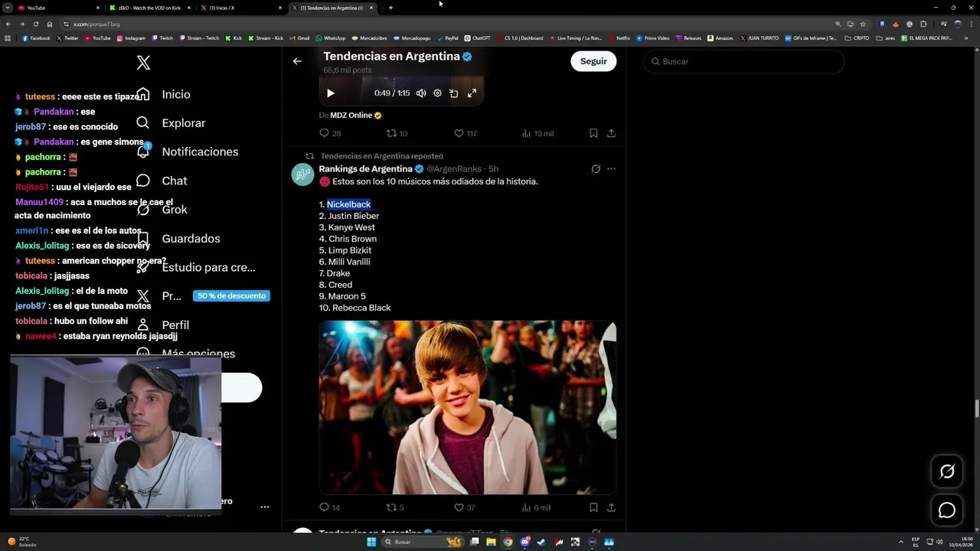Open the account menu three dots below the webcam
980x551 pixels.
(x=264, y=507)
